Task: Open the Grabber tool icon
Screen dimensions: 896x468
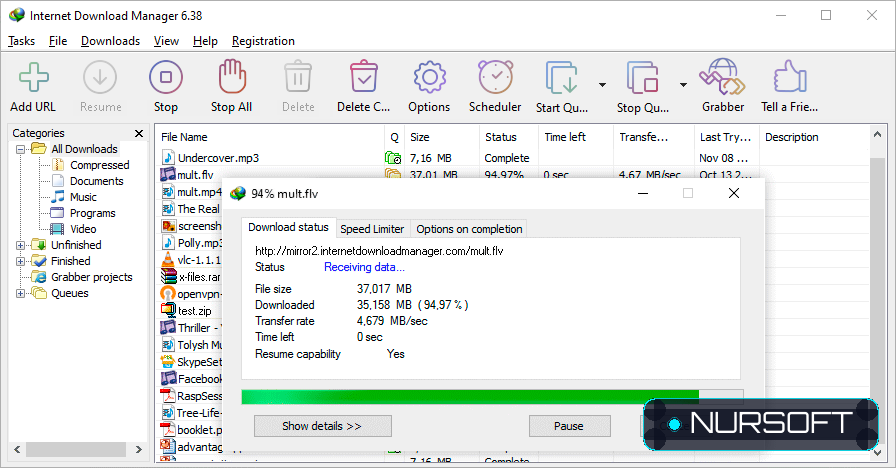Action: click(722, 77)
